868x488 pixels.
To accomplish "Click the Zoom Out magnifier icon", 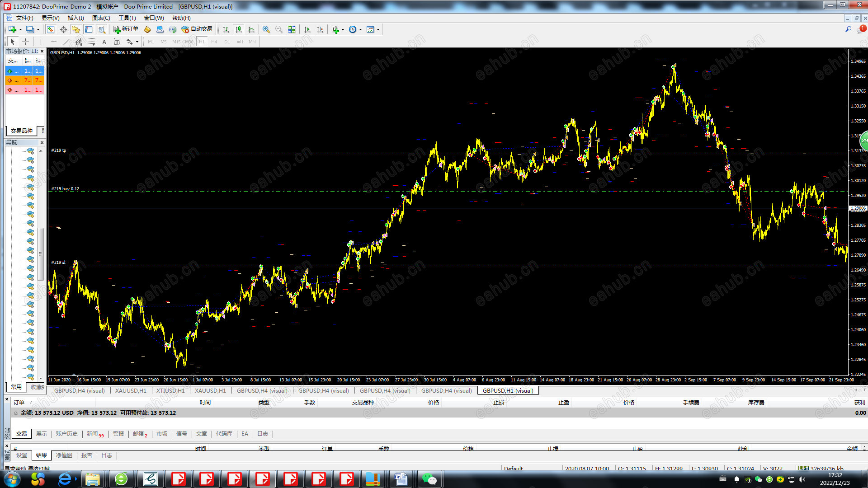I will [279, 29].
